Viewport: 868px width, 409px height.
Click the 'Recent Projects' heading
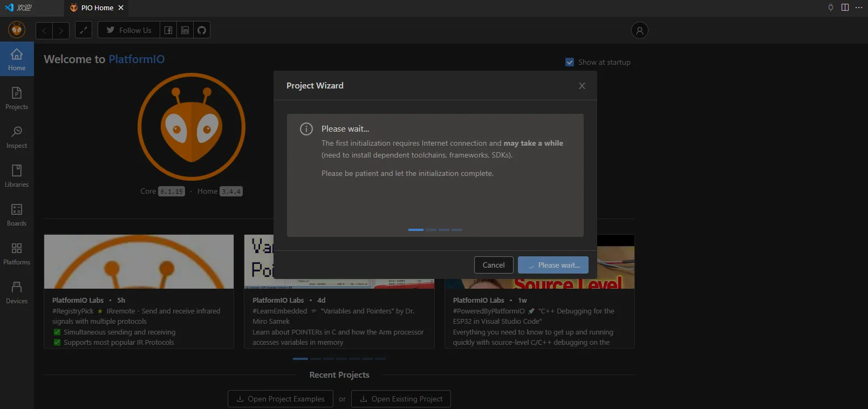(x=339, y=375)
